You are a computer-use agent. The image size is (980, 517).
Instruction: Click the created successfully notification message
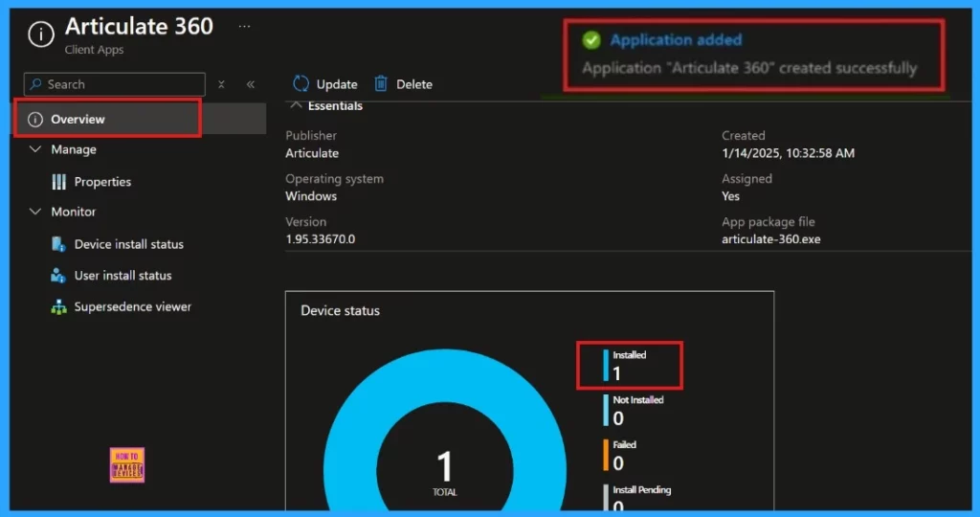click(x=749, y=68)
